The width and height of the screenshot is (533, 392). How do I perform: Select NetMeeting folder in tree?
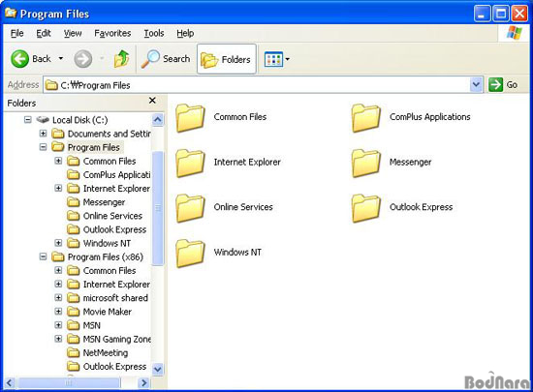(106, 353)
